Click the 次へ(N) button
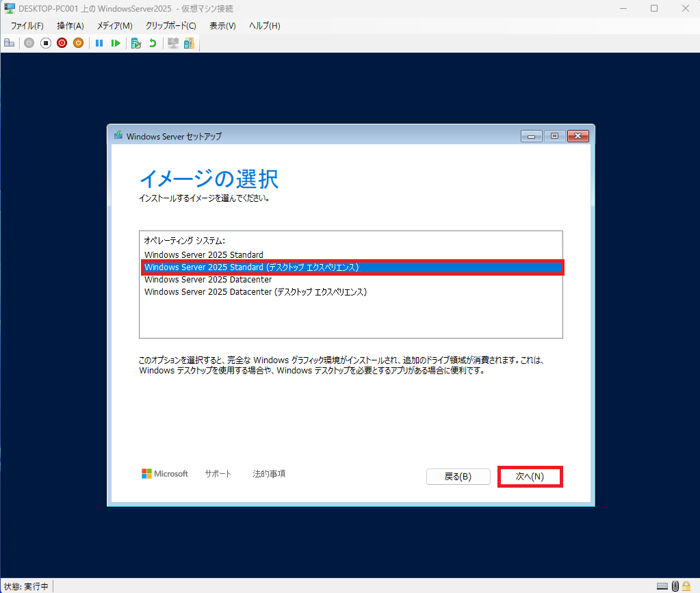This screenshot has width=700, height=593. coord(530,477)
